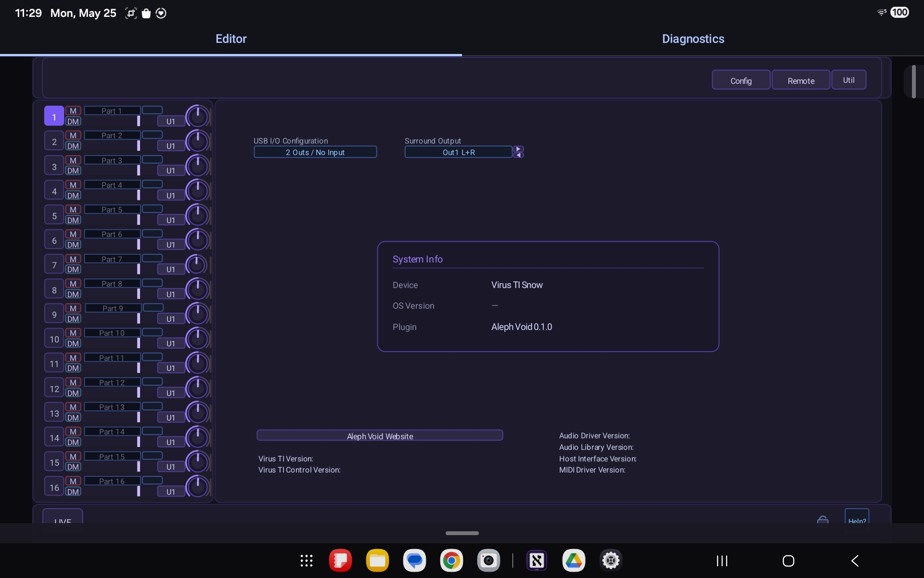Open the U1 output selector for Part 13
Viewport: 924px width, 578px height.
click(x=171, y=418)
